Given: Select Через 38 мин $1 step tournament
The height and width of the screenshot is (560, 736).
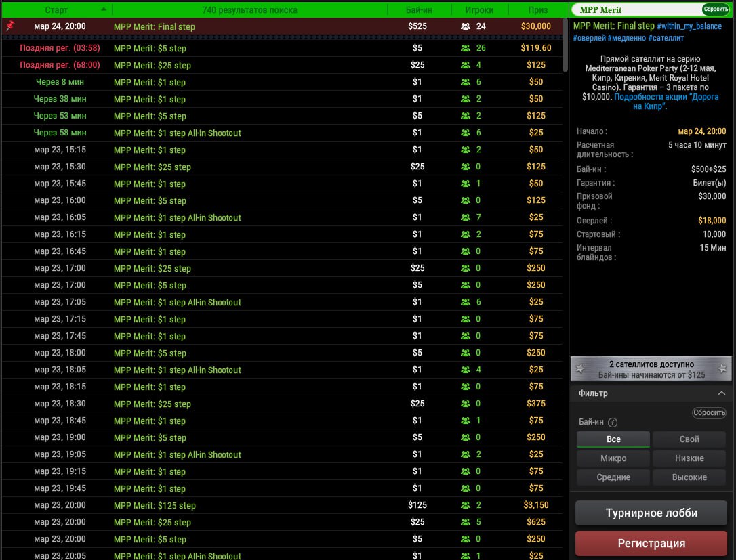Looking at the screenshot, I should (282, 99).
